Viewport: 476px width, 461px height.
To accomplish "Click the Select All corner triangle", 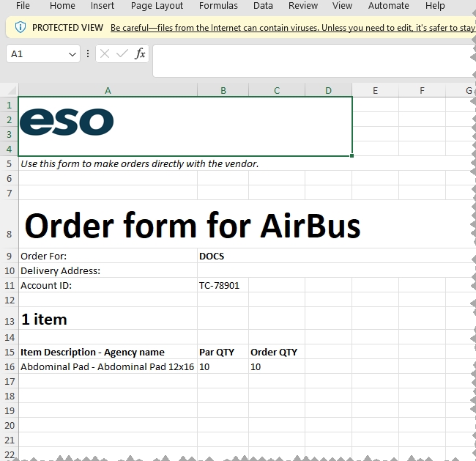I will pyautogui.click(x=11, y=90).
